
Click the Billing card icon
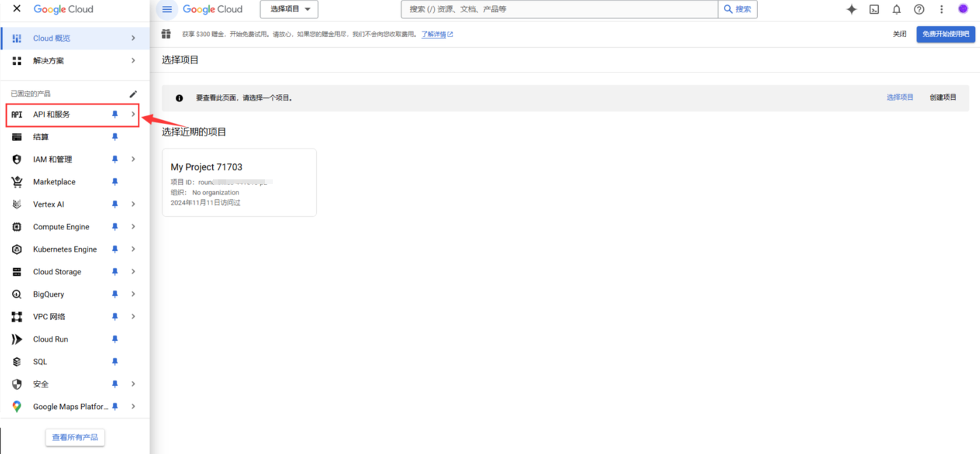(17, 137)
